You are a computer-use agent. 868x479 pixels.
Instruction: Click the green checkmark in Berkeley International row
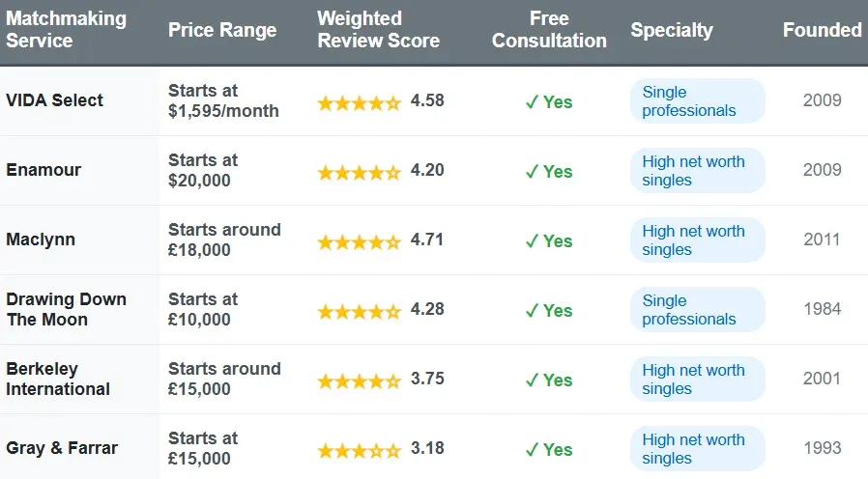pyautogui.click(x=532, y=380)
